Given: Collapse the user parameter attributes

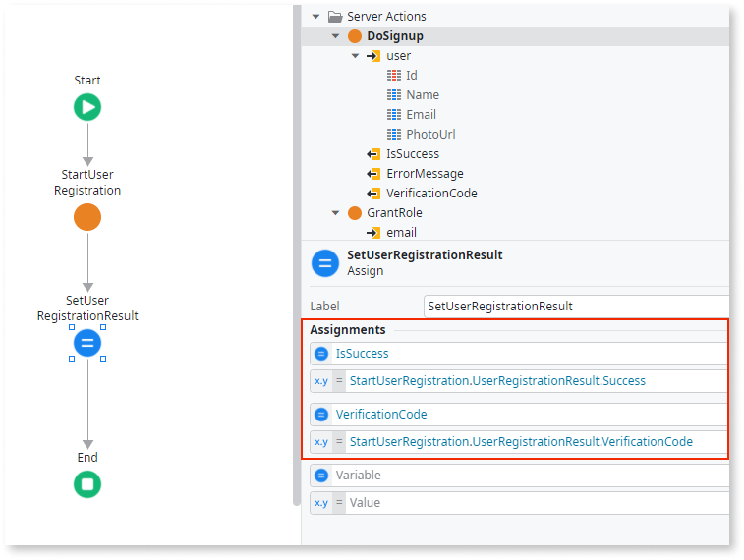Looking at the screenshot, I should click(x=356, y=56).
